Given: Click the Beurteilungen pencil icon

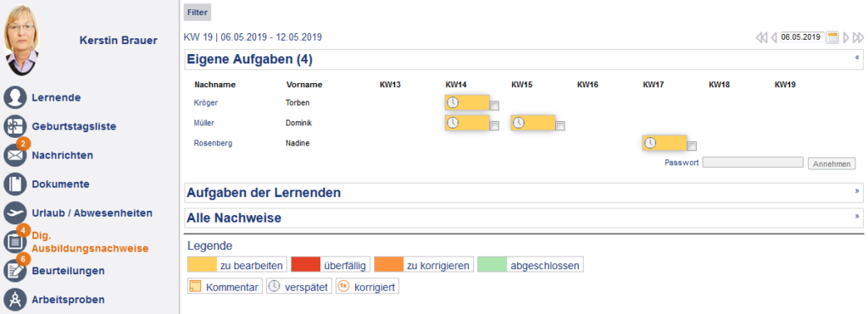Looking at the screenshot, I should [x=15, y=270].
